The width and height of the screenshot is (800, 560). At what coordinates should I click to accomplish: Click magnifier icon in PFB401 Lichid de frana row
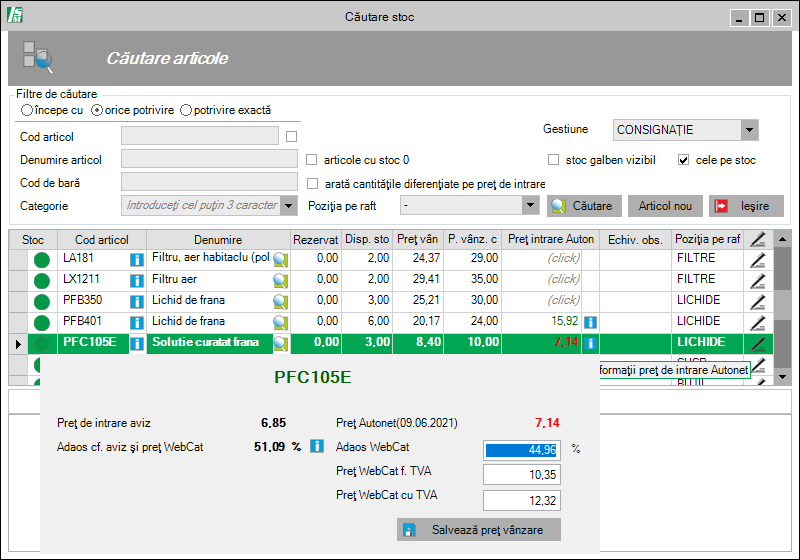pyautogui.click(x=280, y=322)
